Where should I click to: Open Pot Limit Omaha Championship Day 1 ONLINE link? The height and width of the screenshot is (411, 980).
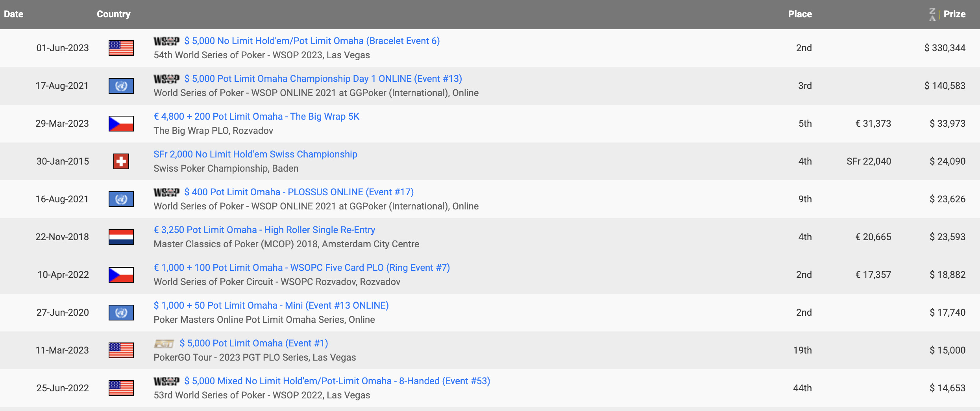coord(323,79)
